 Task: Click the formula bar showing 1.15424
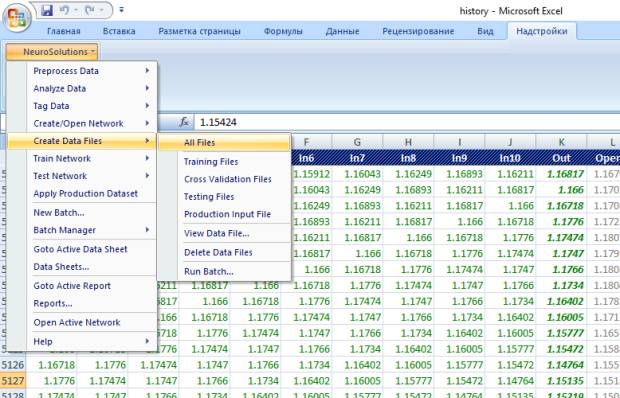(x=406, y=122)
